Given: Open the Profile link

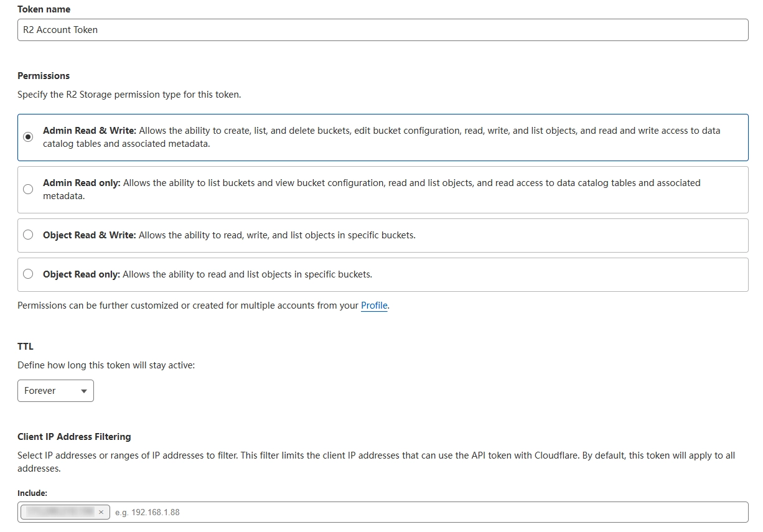Looking at the screenshot, I should [x=374, y=306].
